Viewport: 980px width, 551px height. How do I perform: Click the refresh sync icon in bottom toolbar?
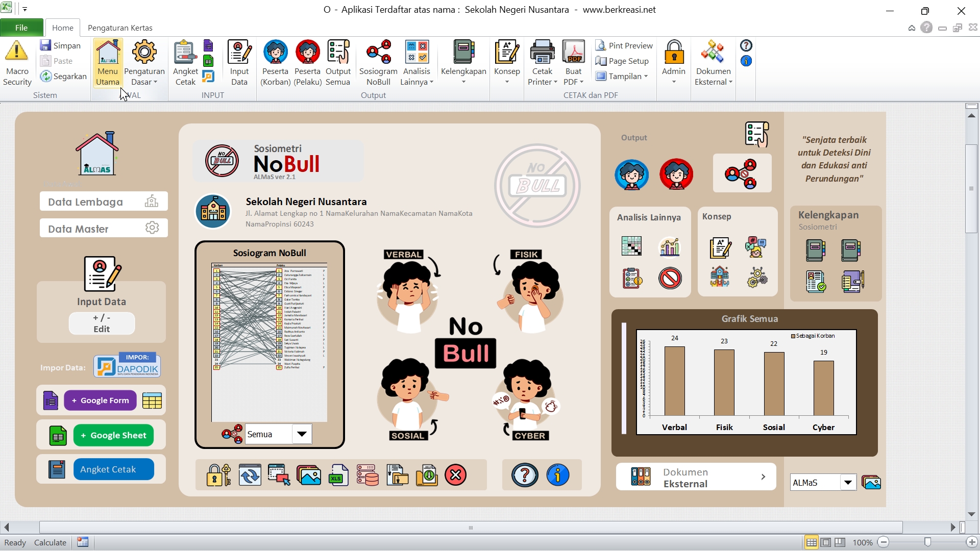click(x=250, y=475)
